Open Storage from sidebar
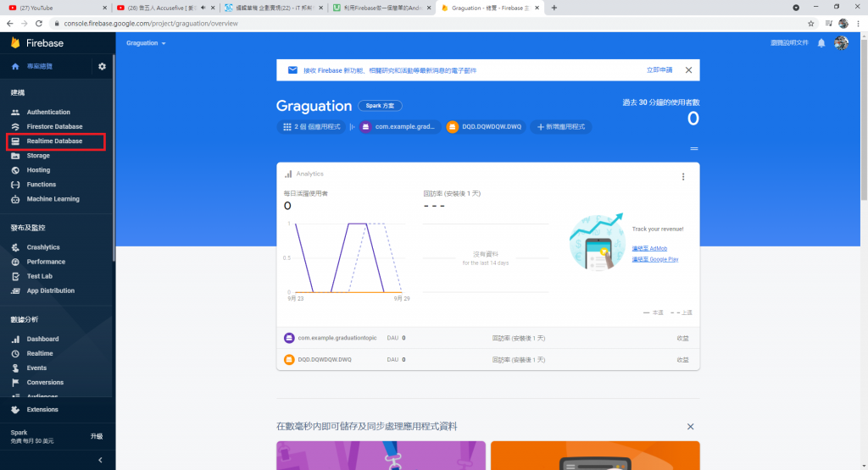The height and width of the screenshot is (470, 868). click(x=38, y=155)
